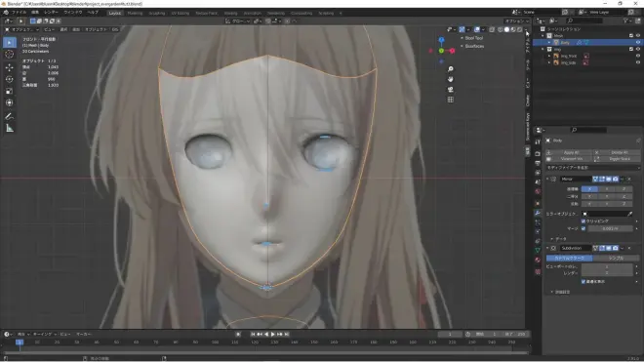Viewport: 644px width, 362px height.
Task: Open the Tool properties tab icon
Action: [x=538, y=141]
